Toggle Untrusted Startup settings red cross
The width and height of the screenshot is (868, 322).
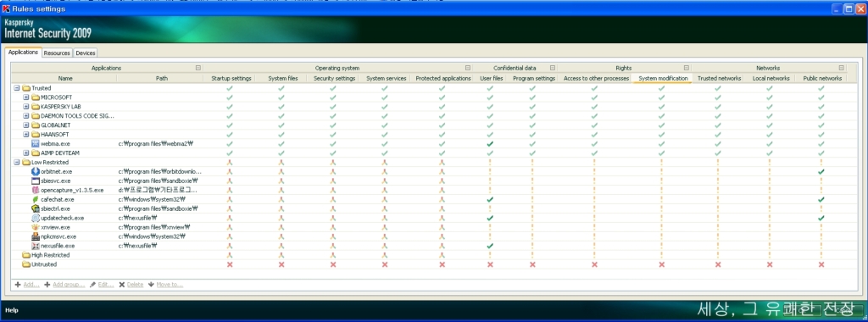tap(230, 264)
